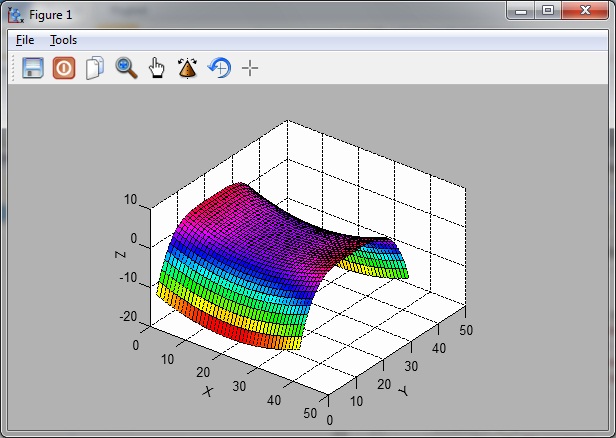Click the Y axis label
Viewport: 616px width, 438px height.
tap(401, 389)
